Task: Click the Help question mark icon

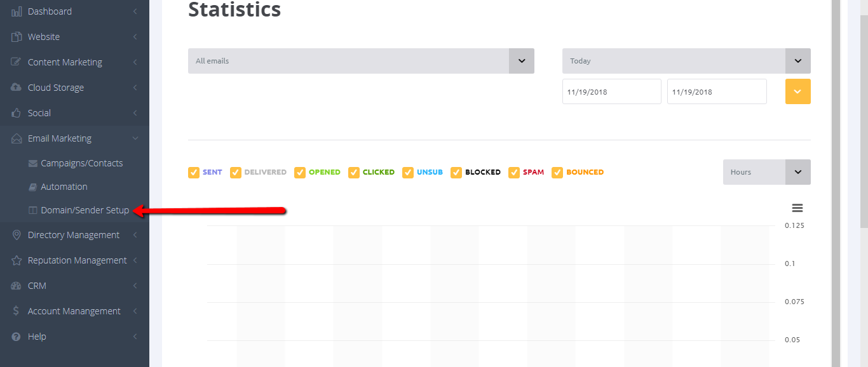Action: [17, 337]
